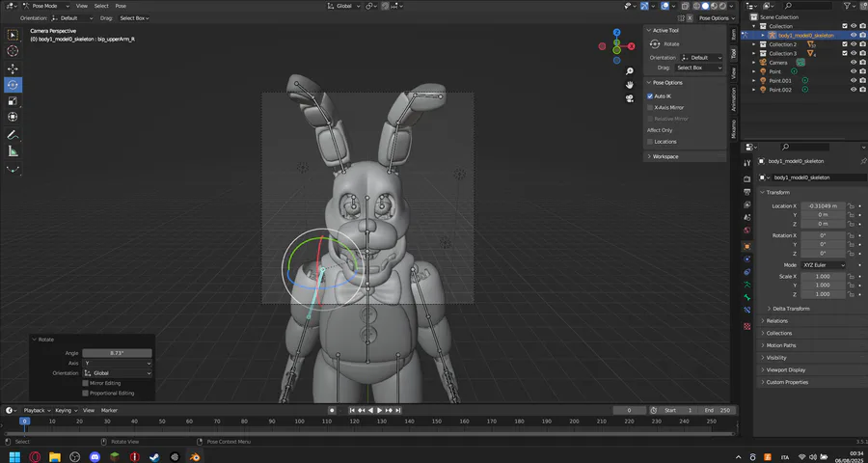The height and width of the screenshot is (463, 868).
Task: Open the Bone properties tab icon
Action: [x=746, y=297]
